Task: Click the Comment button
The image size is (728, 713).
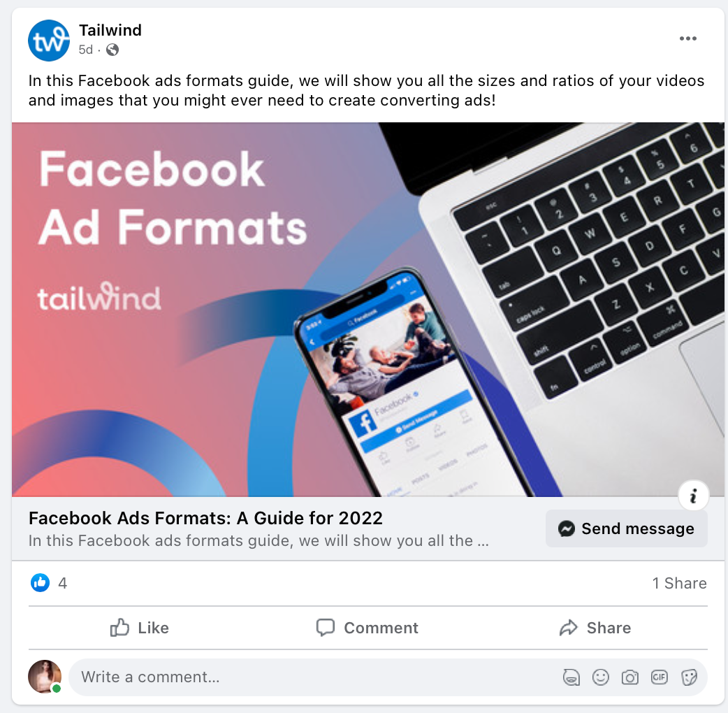Action: 367,628
